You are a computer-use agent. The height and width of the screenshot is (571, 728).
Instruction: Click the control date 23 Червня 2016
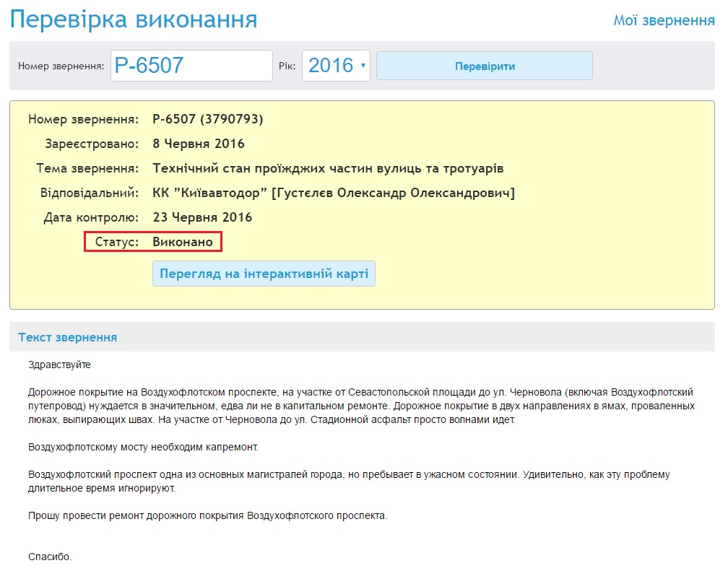[x=202, y=217]
